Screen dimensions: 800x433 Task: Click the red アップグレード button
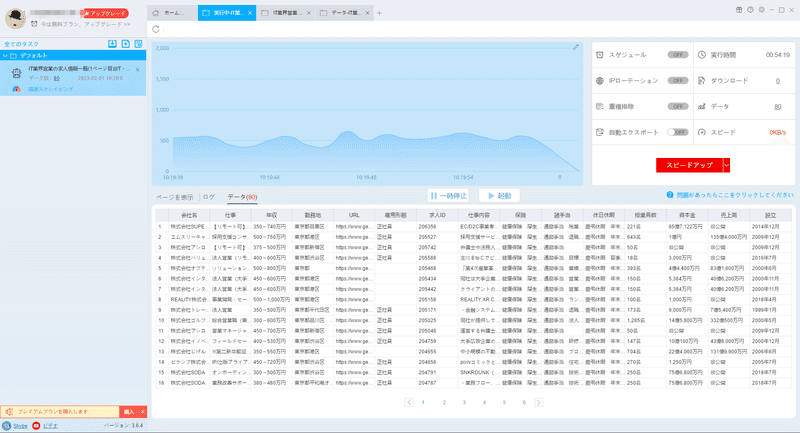(x=106, y=13)
